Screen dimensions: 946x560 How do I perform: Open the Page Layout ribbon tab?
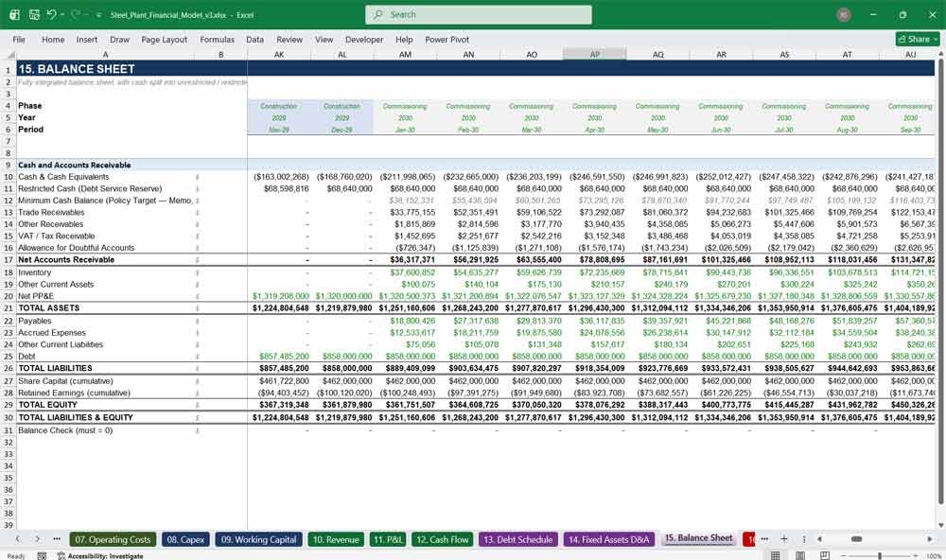pyautogui.click(x=164, y=39)
